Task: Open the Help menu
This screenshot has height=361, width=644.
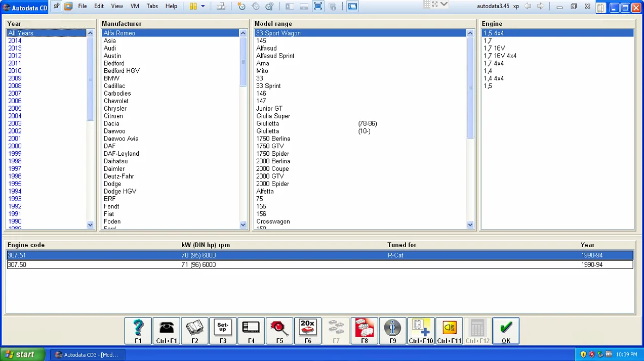Action: [172, 6]
